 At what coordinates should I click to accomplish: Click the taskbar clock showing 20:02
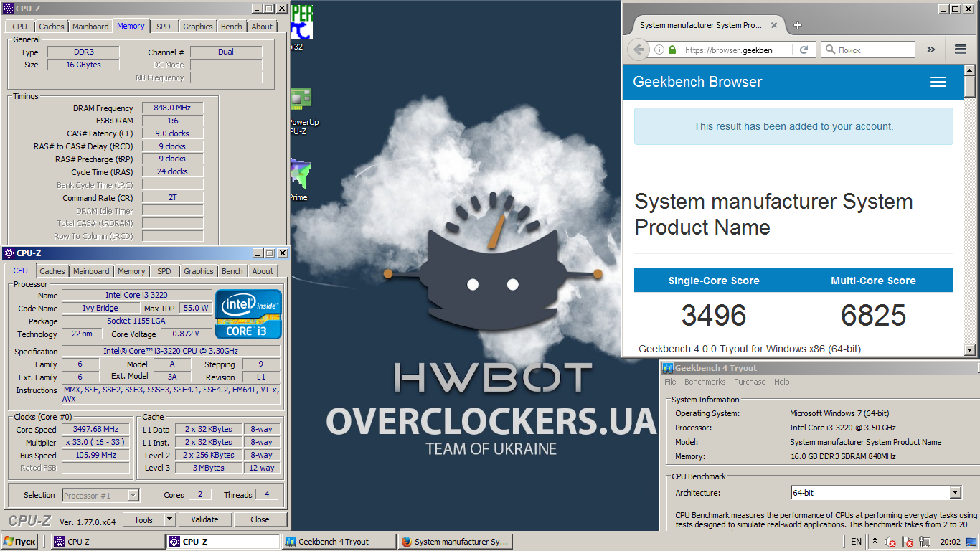(950, 542)
